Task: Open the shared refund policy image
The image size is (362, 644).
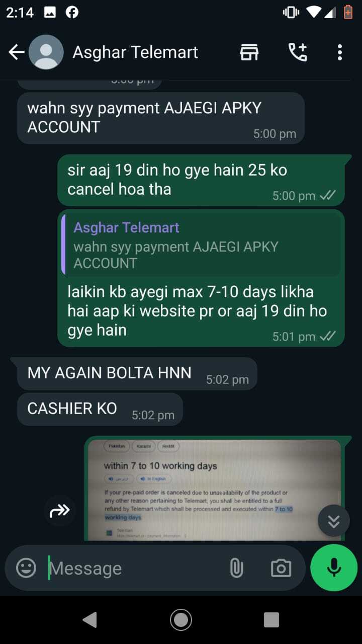Action: tap(215, 490)
